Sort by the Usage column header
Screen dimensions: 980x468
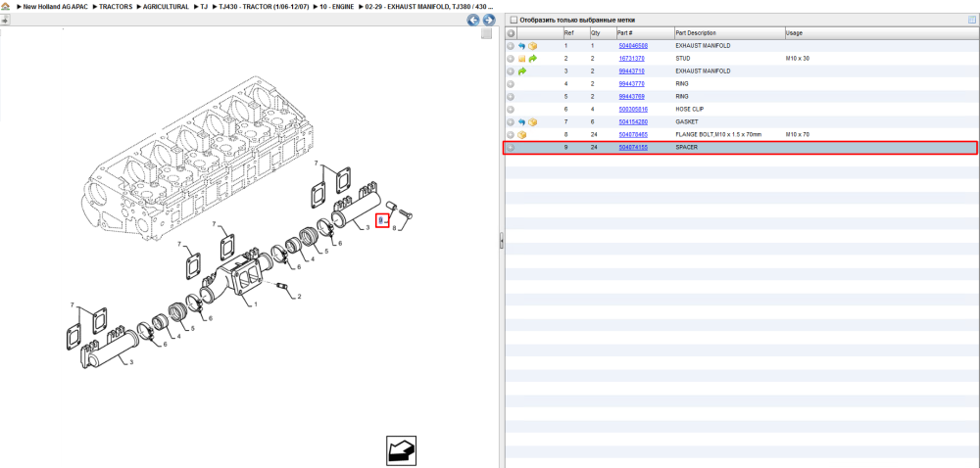(x=881, y=33)
